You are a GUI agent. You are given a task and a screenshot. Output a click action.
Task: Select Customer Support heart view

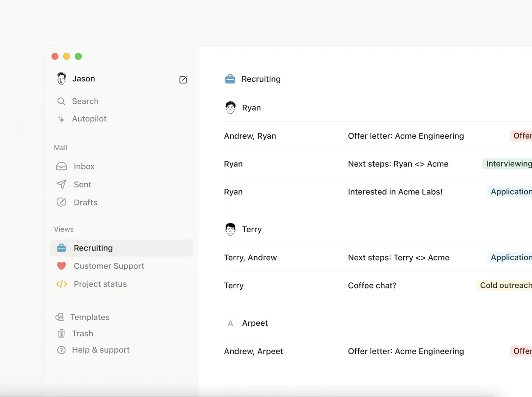click(x=109, y=266)
